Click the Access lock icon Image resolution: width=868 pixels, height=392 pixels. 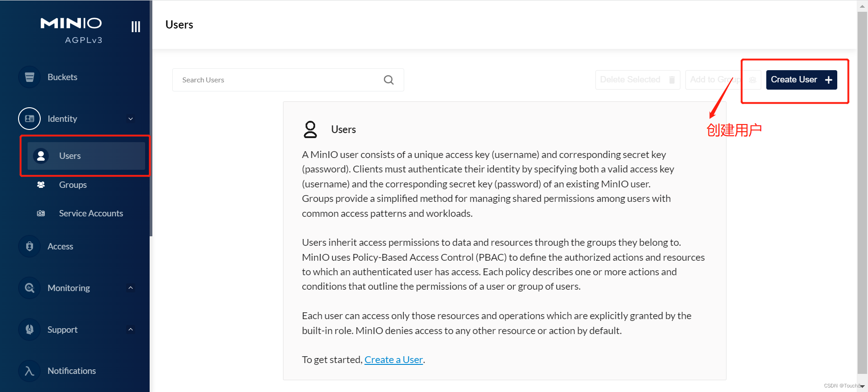(x=29, y=246)
